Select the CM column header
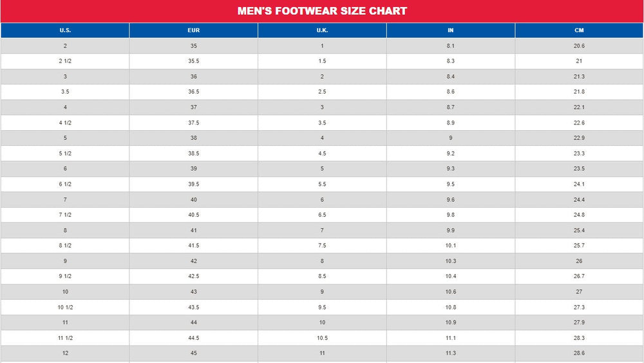Image resolution: width=644 pixels, height=363 pixels. pyautogui.click(x=580, y=30)
